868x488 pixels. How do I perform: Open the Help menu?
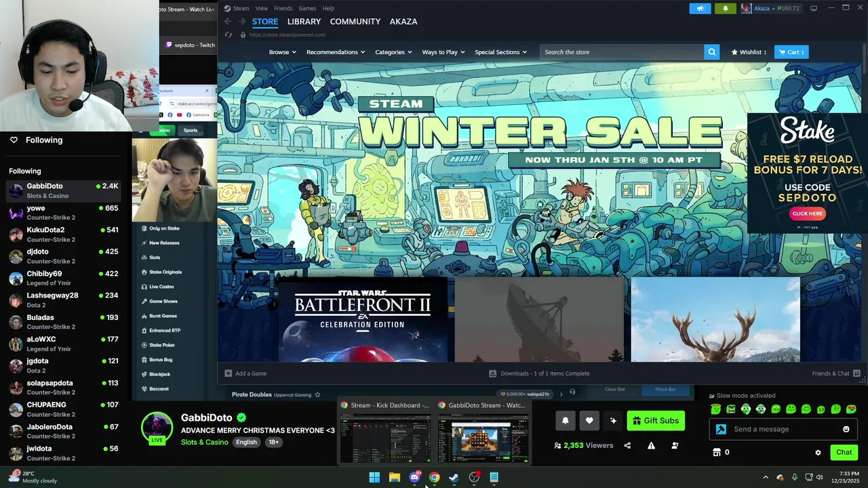[328, 8]
